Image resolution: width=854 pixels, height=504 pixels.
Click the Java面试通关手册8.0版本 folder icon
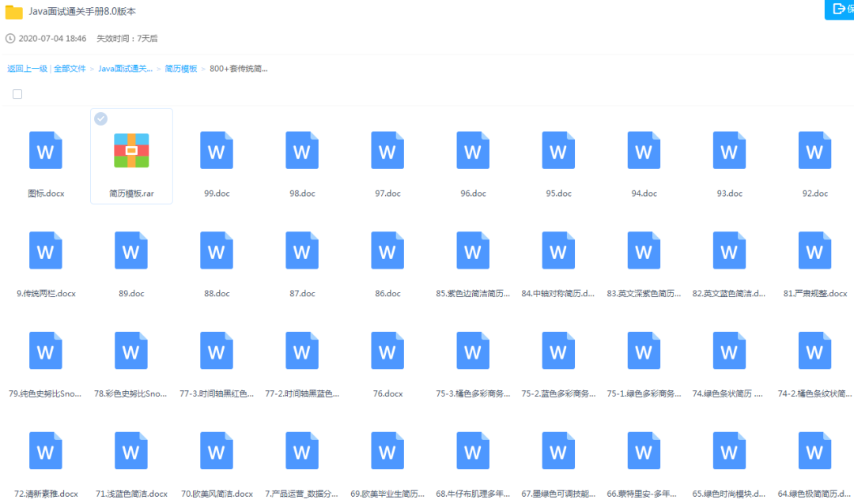click(x=13, y=12)
